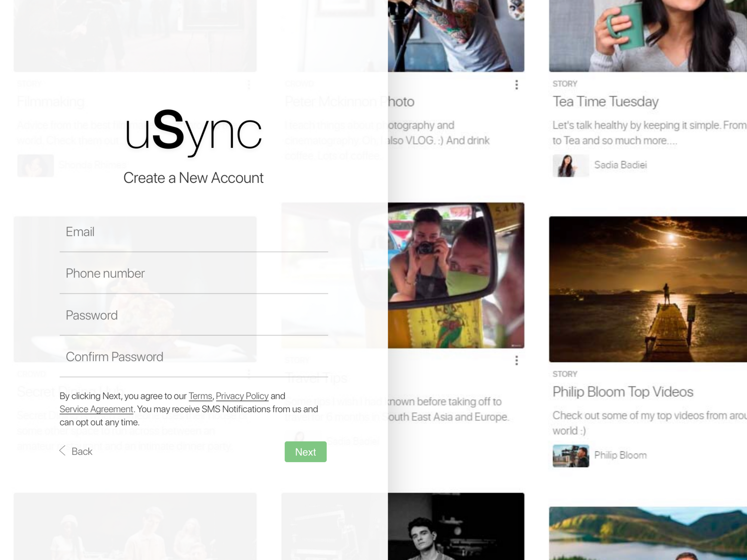Click the rearview mirror camera photo
The height and width of the screenshot is (560, 747).
coord(456,276)
